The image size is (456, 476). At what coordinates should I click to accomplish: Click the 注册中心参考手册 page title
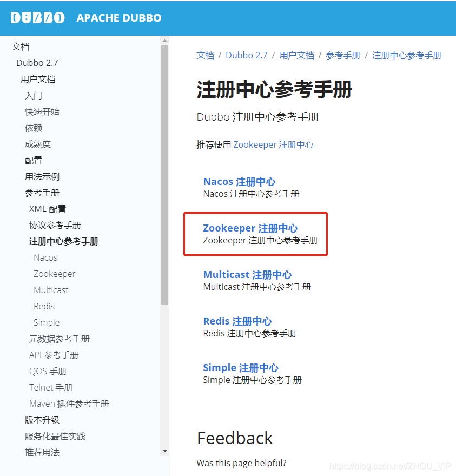(x=274, y=90)
